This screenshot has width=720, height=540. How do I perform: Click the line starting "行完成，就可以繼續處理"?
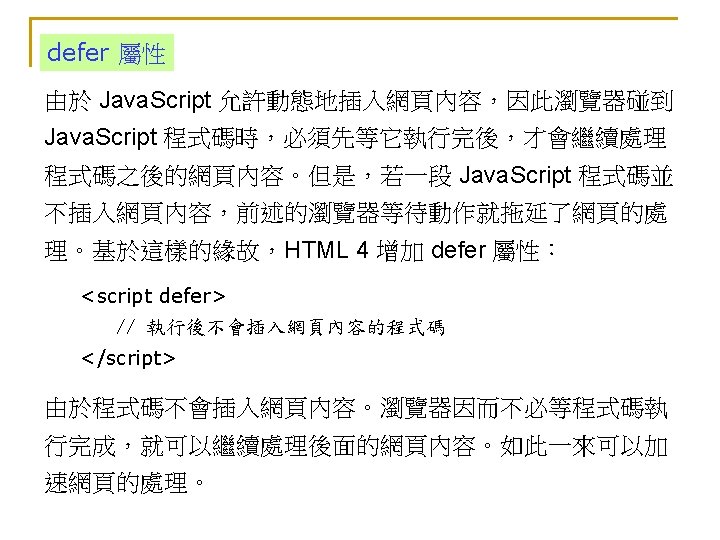click(356, 445)
